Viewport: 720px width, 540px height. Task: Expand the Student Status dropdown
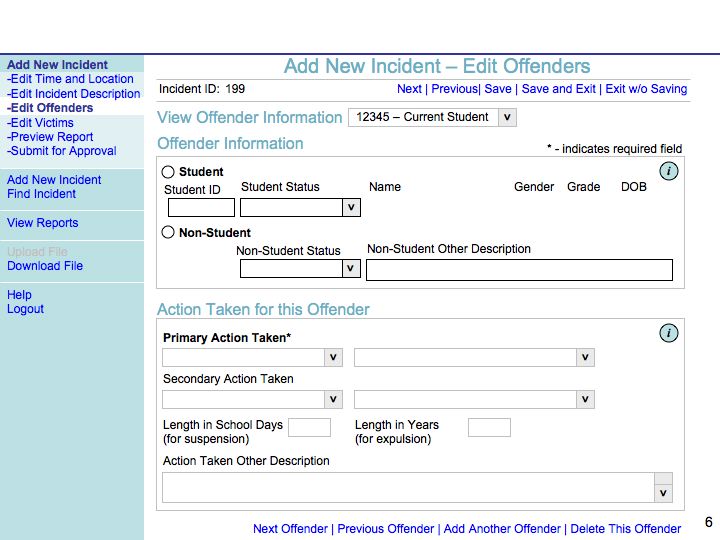[x=300, y=208]
